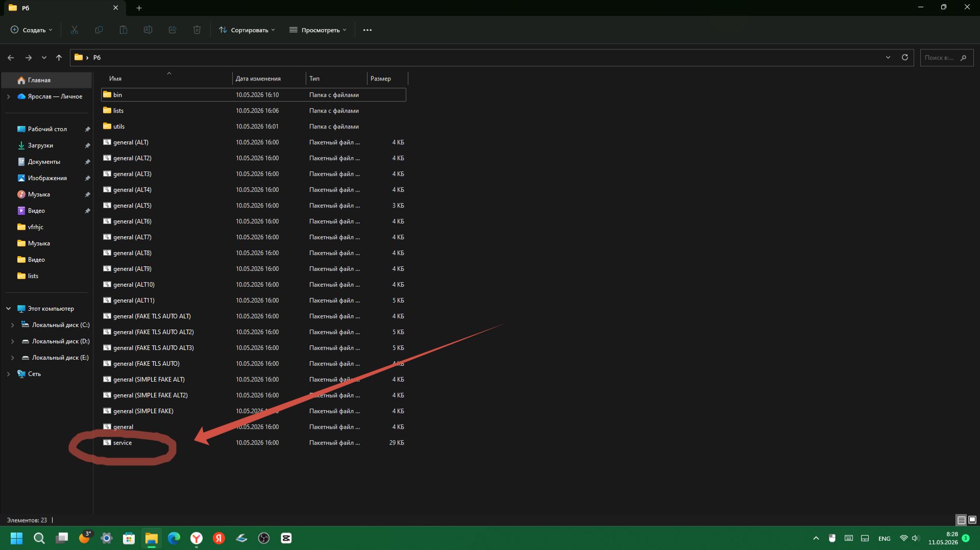Open the Просмотреть dropdown menu
The width and height of the screenshot is (980, 550).
[x=317, y=30]
